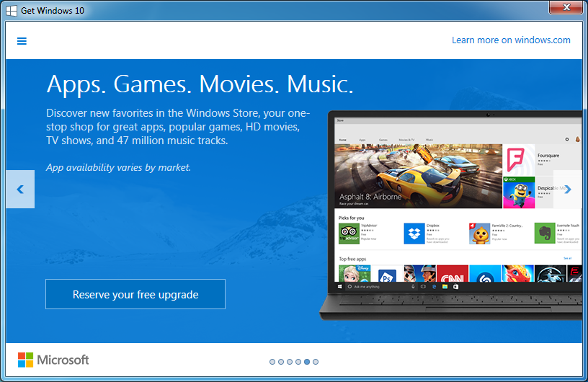This screenshot has height=382, width=588.
Task: Click the Evernote Touch elephant icon
Action: pyautogui.click(x=545, y=234)
